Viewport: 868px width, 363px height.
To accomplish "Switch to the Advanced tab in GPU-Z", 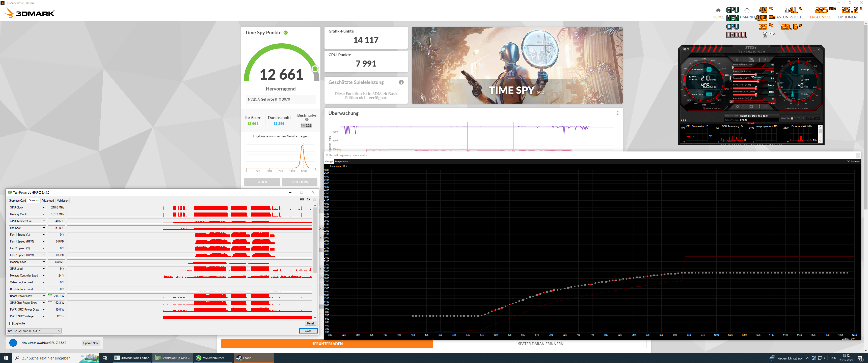I will 47,200.
